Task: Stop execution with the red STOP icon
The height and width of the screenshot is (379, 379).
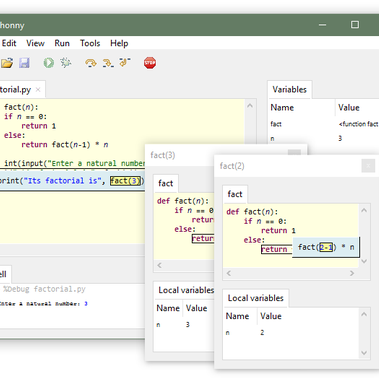Action: pyautogui.click(x=150, y=63)
